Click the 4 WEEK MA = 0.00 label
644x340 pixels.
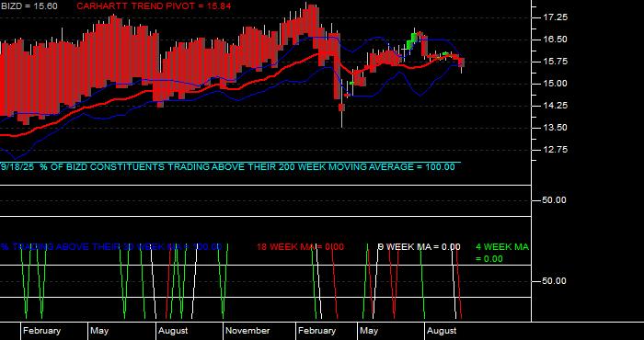coord(502,253)
